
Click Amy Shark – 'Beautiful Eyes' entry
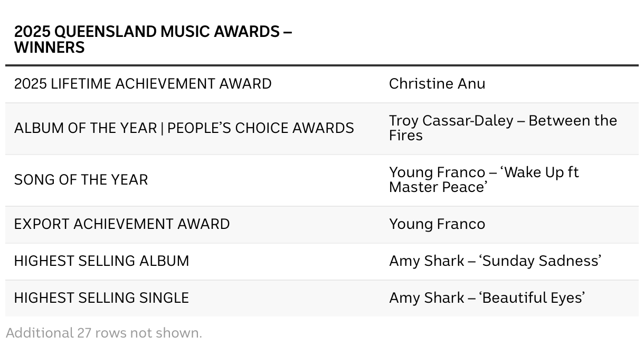click(487, 298)
